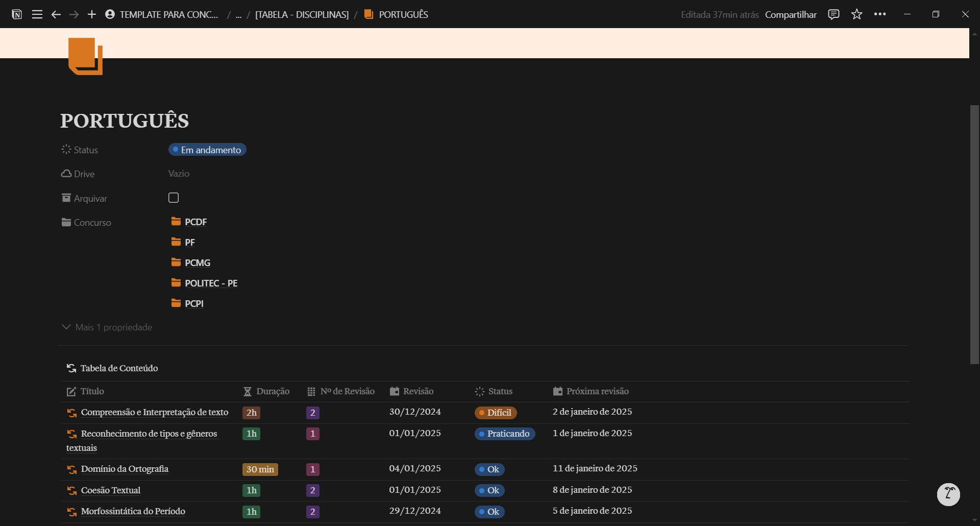This screenshot has width=980, height=526.
Task: Create a new page with plus icon
Action: click(92, 14)
